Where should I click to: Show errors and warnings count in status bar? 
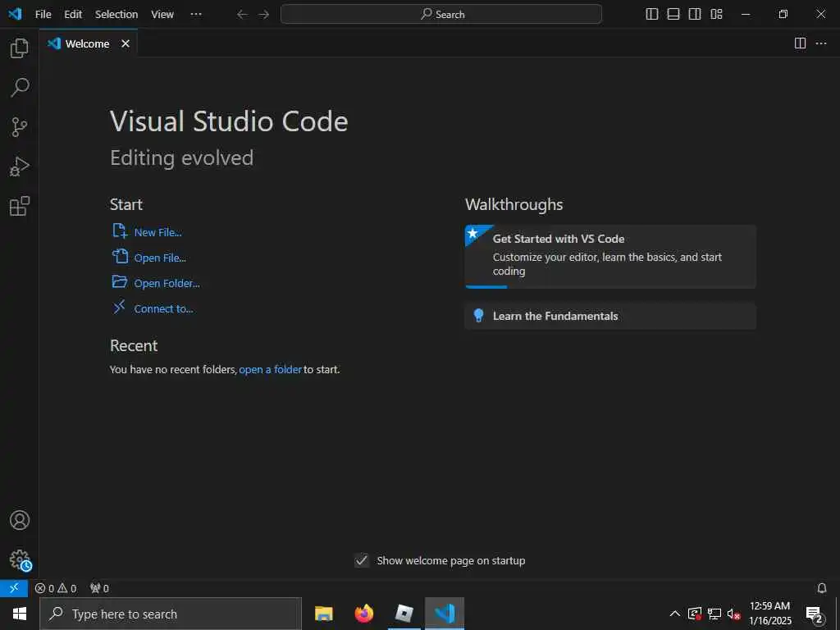[56, 588]
